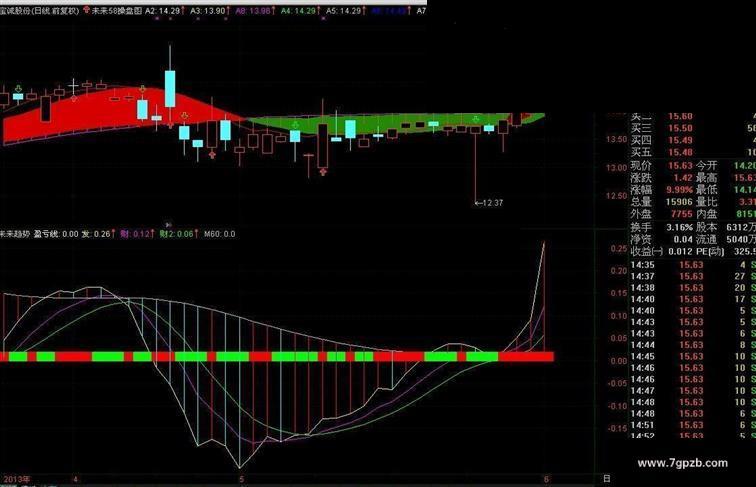Viewport: 756px width, 487px height.
Task: Select the 14:35 tick trade row
Action: click(693, 265)
